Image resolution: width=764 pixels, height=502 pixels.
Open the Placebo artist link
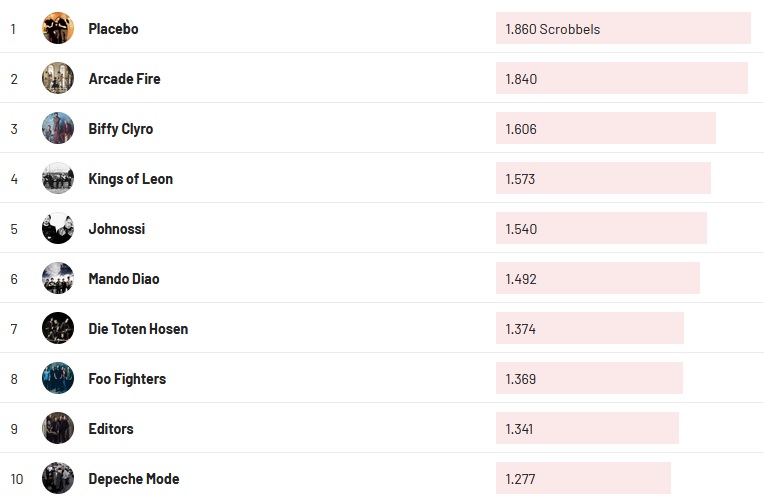coord(113,29)
